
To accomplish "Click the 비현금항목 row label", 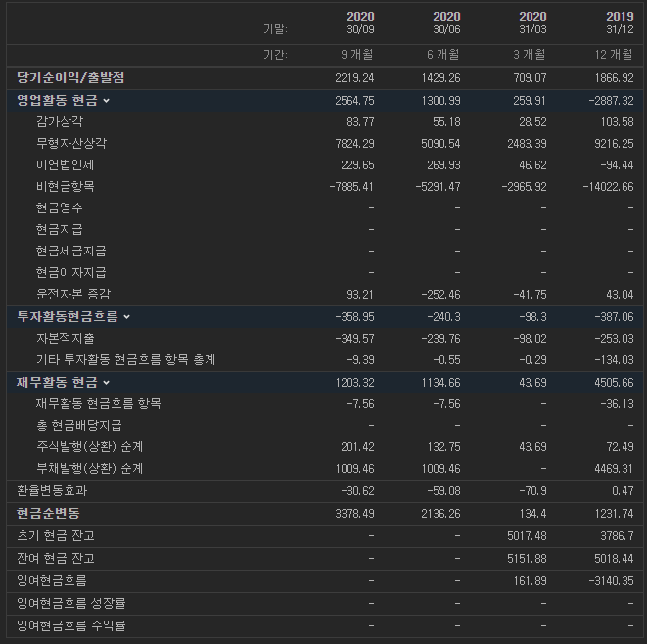I will 66,187.
